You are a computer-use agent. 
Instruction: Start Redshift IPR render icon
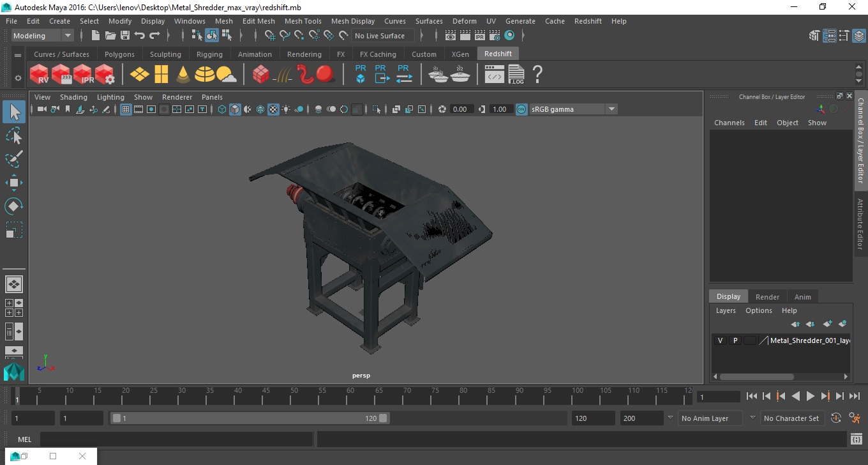coord(83,75)
